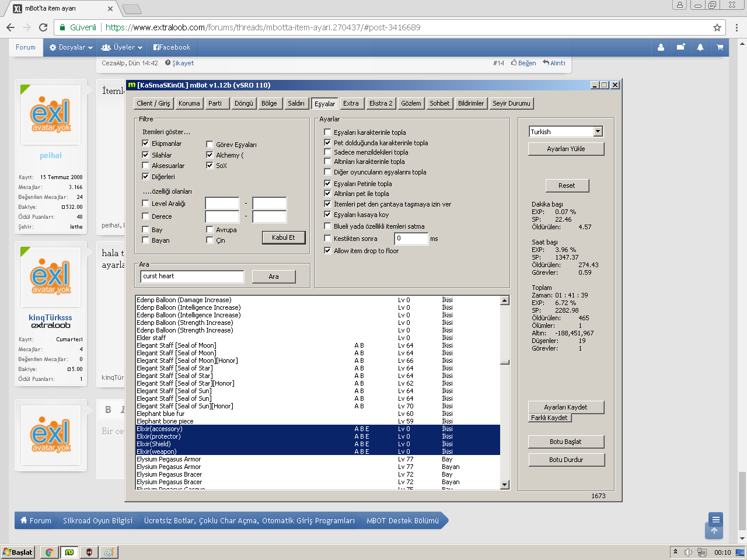747x560 pixels.
Task: Click mBot icon in taskbar
Action: [x=69, y=552]
